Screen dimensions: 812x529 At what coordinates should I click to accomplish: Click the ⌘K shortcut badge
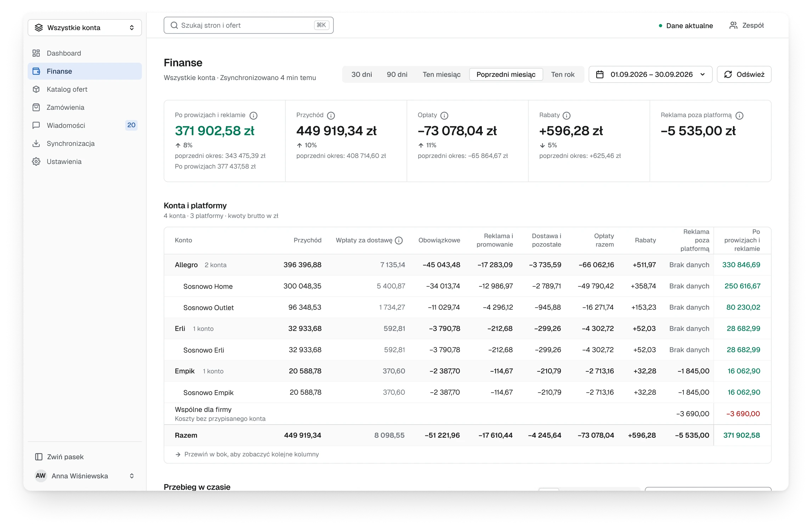[x=321, y=25]
